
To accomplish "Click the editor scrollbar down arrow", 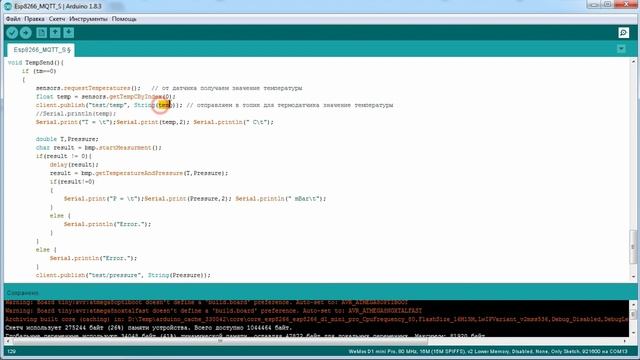I will click(x=633, y=277).
